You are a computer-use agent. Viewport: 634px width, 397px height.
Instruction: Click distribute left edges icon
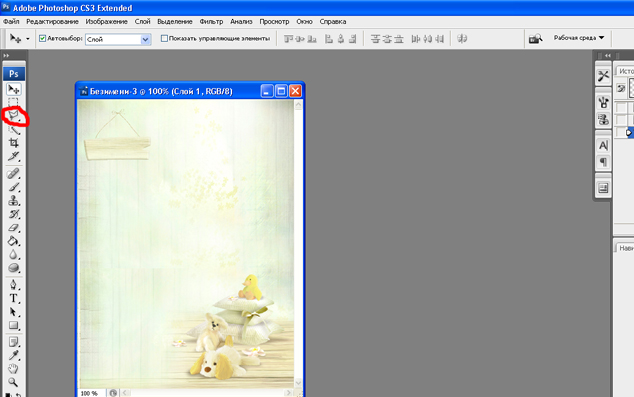(x=416, y=39)
